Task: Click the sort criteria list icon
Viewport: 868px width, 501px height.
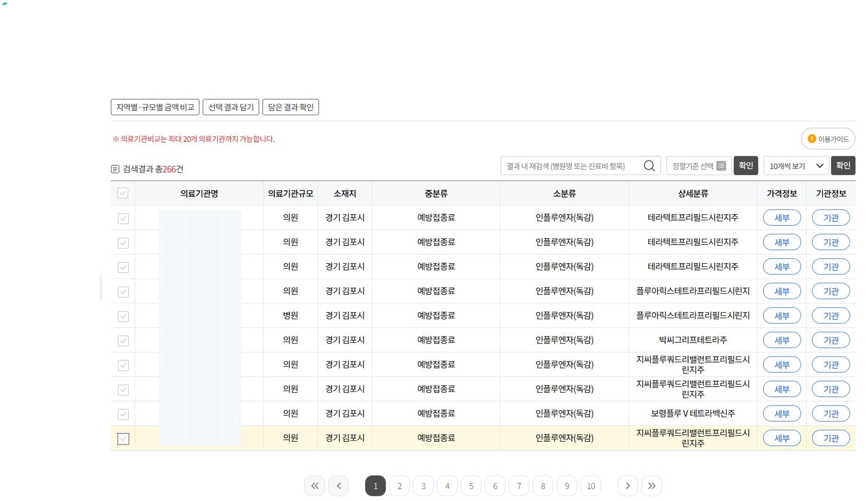Action: [x=721, y=166]
